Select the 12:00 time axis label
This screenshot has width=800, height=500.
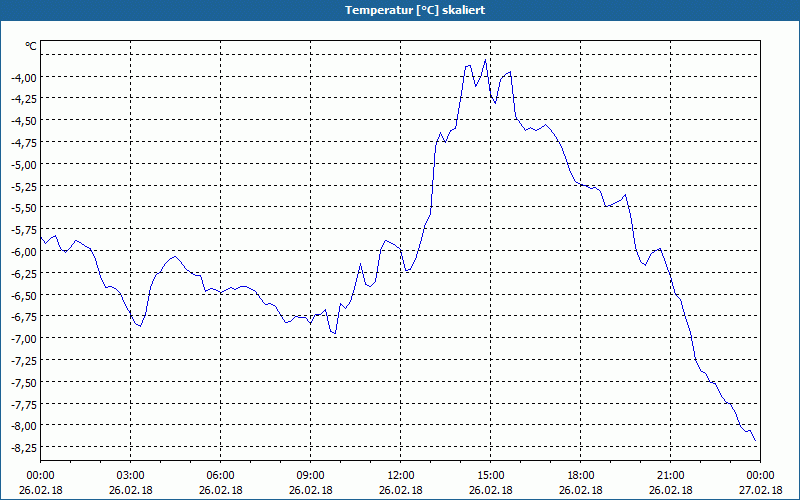coord(401,476)
